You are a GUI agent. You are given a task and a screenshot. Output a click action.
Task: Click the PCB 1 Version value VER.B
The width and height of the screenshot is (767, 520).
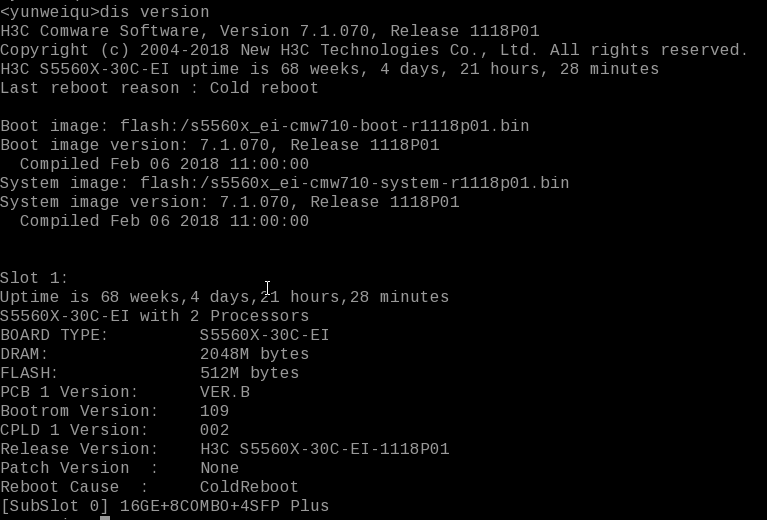pos(224,392)
